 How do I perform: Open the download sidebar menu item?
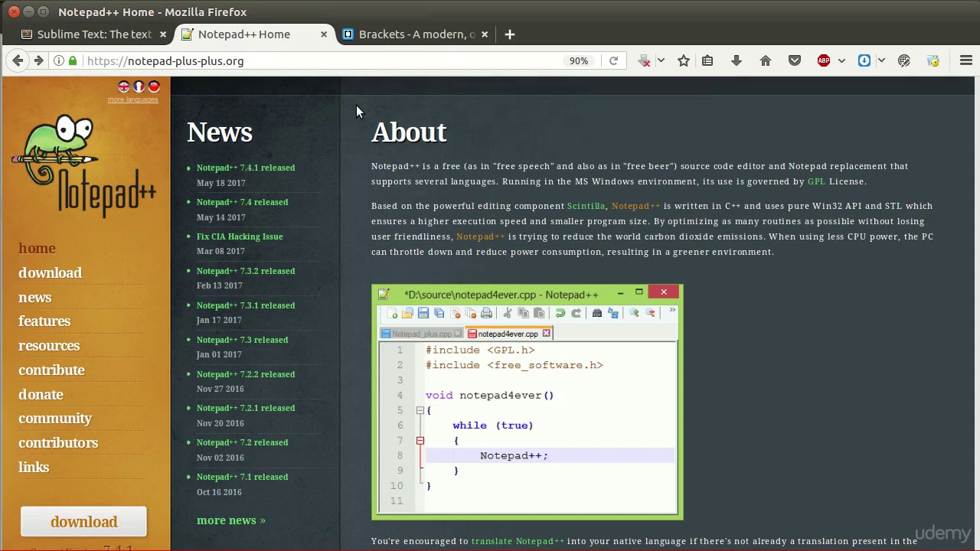coord(50,273)
